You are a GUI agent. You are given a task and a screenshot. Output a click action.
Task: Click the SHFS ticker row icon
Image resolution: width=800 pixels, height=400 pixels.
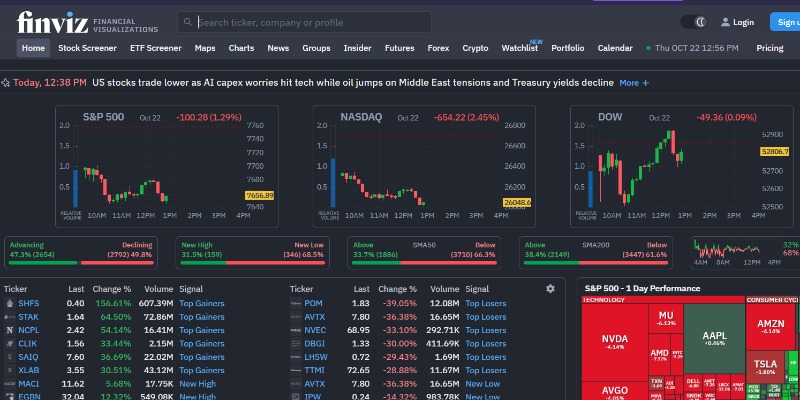tap(9, 304)
